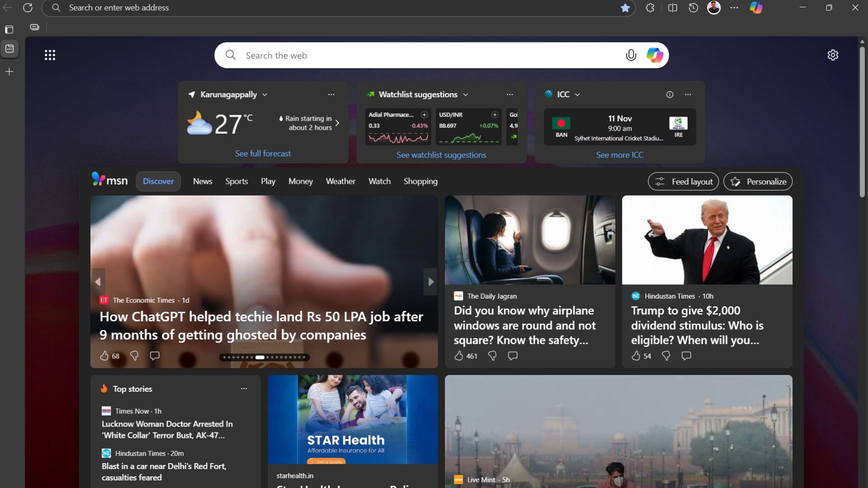This screenshot has height=488, width=868.
Task: Open the user profile avatar
Action: 714,8
